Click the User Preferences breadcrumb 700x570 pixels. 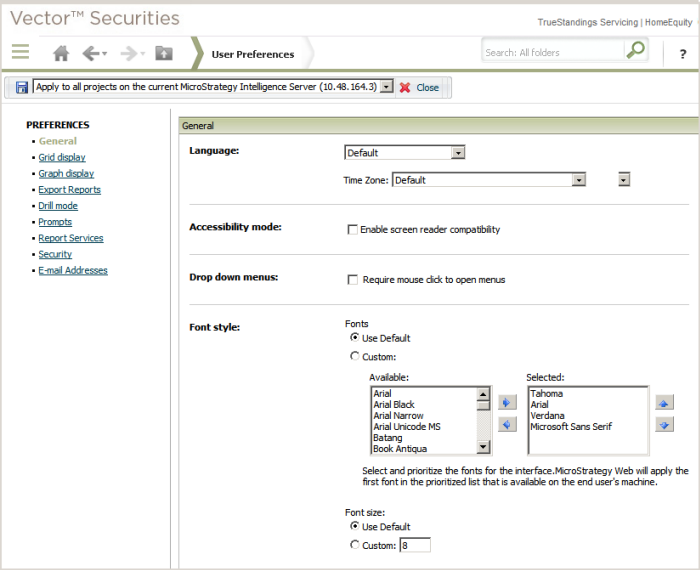[253, 54]
